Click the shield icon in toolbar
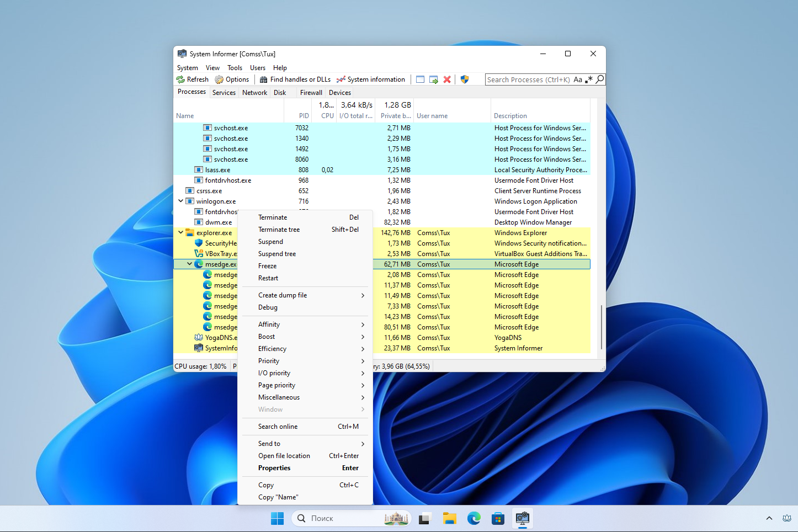This screenshot has width=798, height=532. coord(465,79)
